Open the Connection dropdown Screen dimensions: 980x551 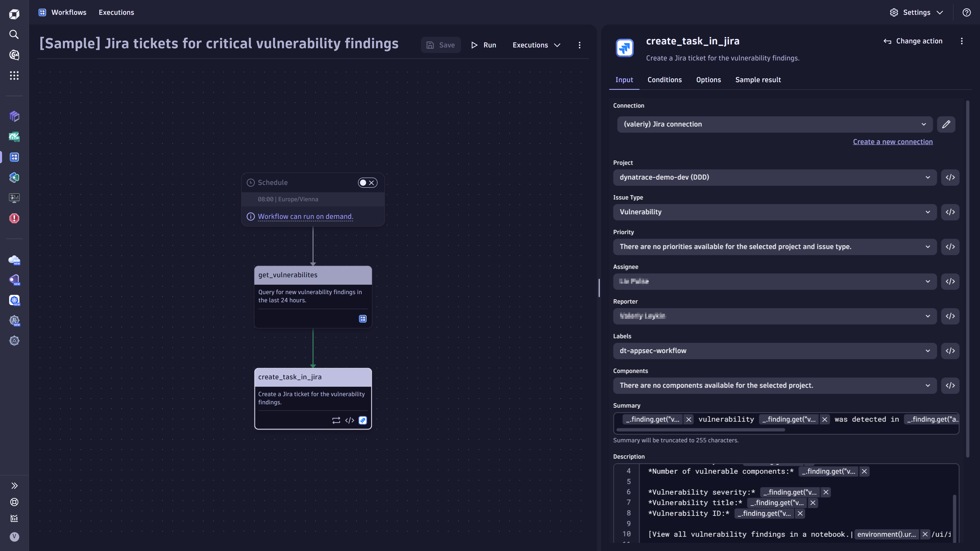775,124
